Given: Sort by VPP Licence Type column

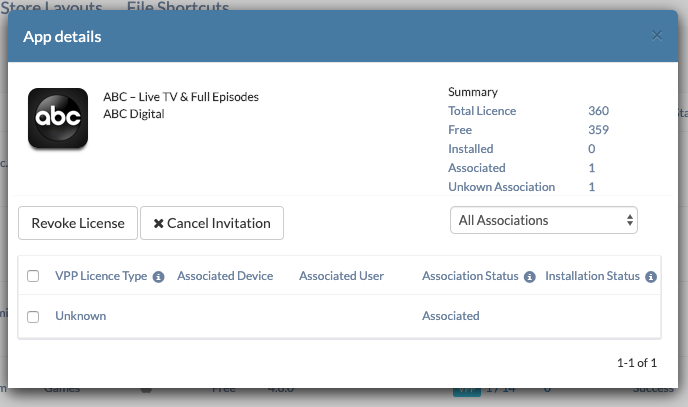Looking at the screenshot, I should click(101, 276).
